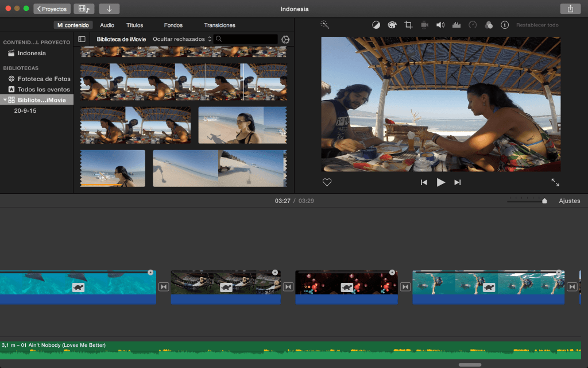The image size is (588, 368).
Task: Open the color balance tool
Action: pos(376,25)
